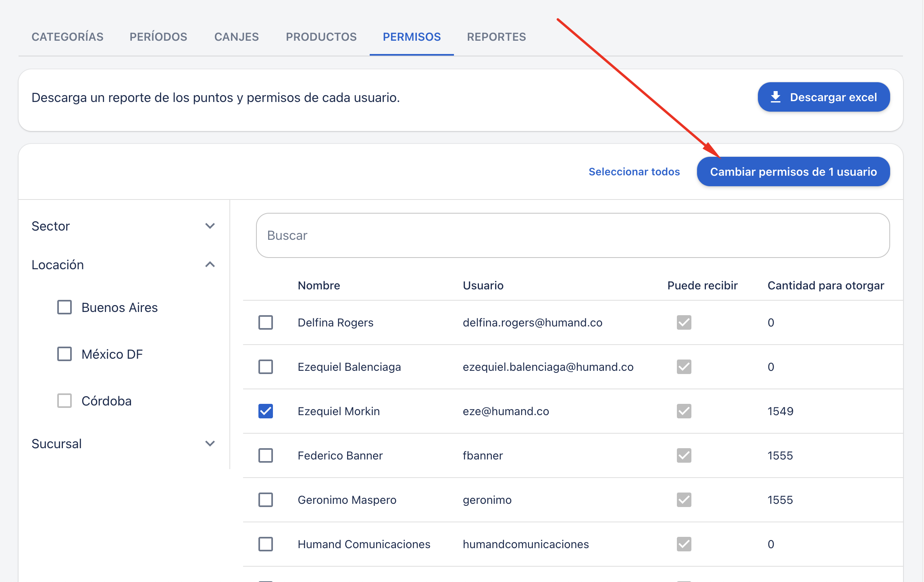Open the PRODUCTOS tab
The height and width of the screenshot is (582, 924).
(x=321, y=37)
